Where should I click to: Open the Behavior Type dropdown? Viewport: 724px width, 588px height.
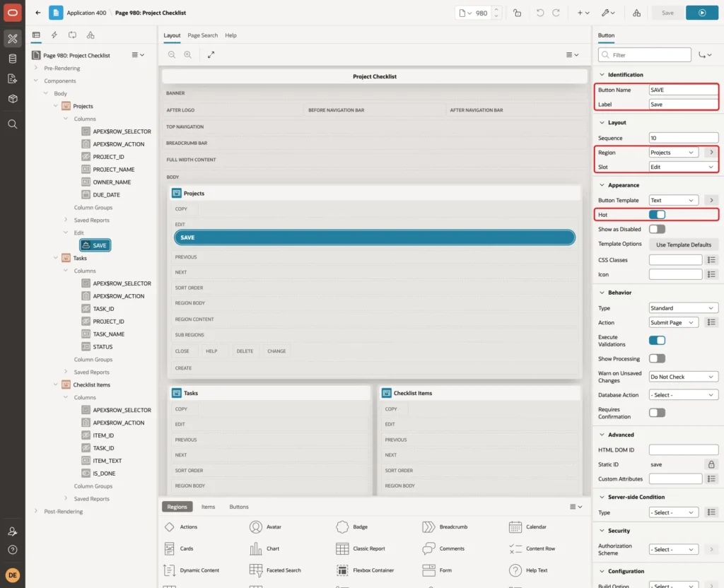(x=684, y=308)
